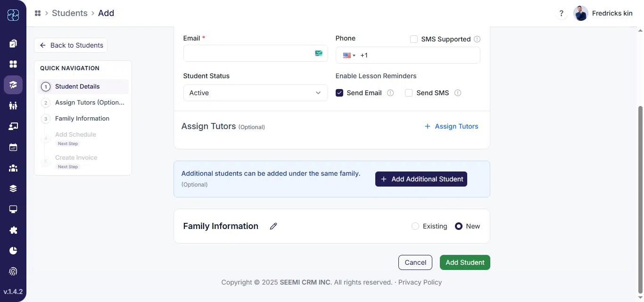Click the pencil edit icon for Family Information
The height and width of the screenshot is (302, 644).
pos(273,226)
